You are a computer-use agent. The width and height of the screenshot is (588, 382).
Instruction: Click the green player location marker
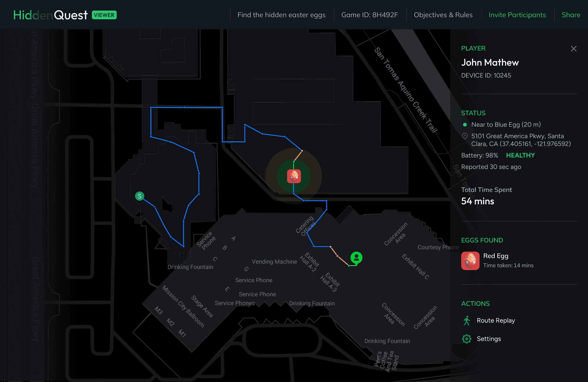[x=356, y=258]
